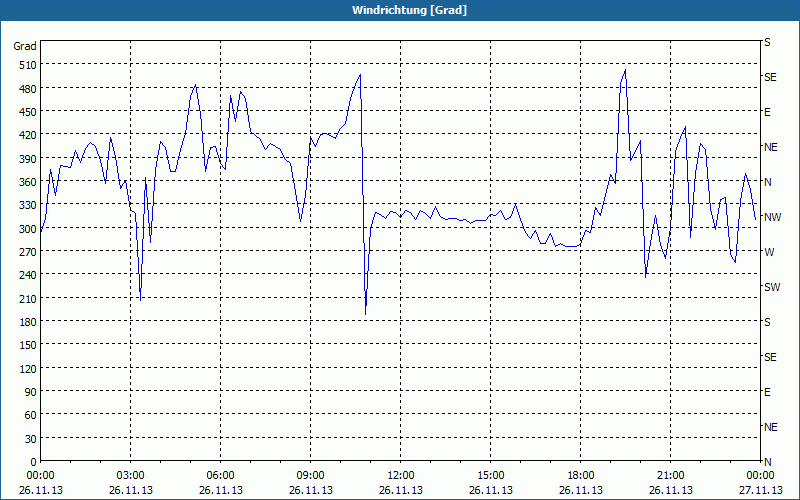Click the 210 y-axis value

29,299
